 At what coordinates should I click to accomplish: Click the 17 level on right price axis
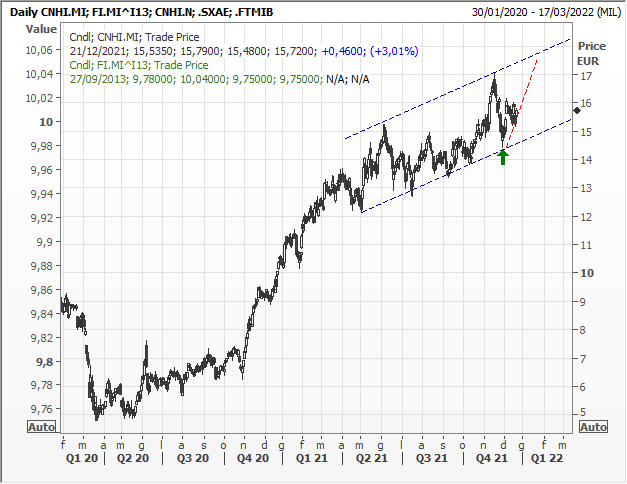pyautogui.click(x=587, y=76)
